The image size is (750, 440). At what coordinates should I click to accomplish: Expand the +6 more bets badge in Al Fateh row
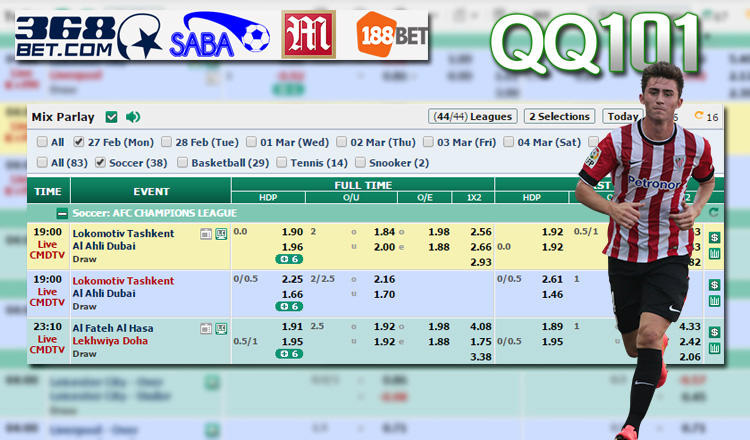click(x=289, y=354)
